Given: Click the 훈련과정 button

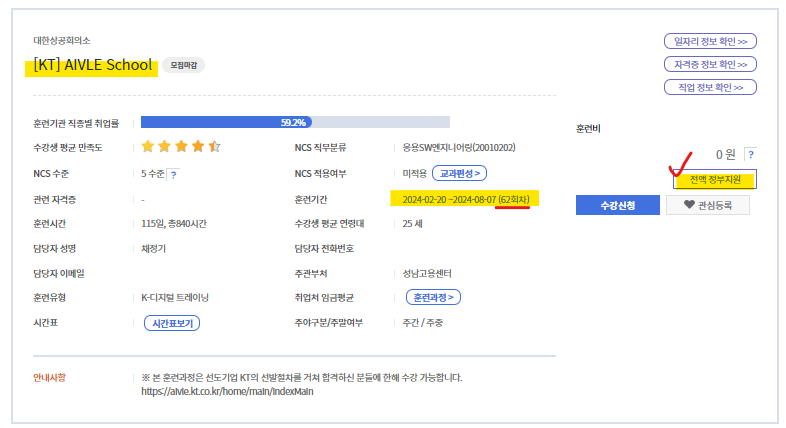Looking at the screenshot, I should (x=433, y=297).
